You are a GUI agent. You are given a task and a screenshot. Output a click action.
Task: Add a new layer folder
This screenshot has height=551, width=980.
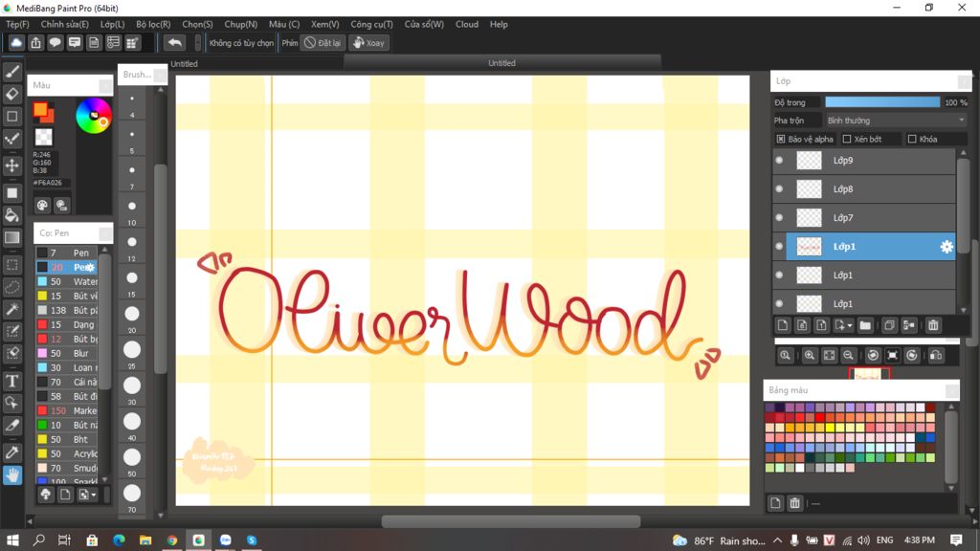pos(865,325)
